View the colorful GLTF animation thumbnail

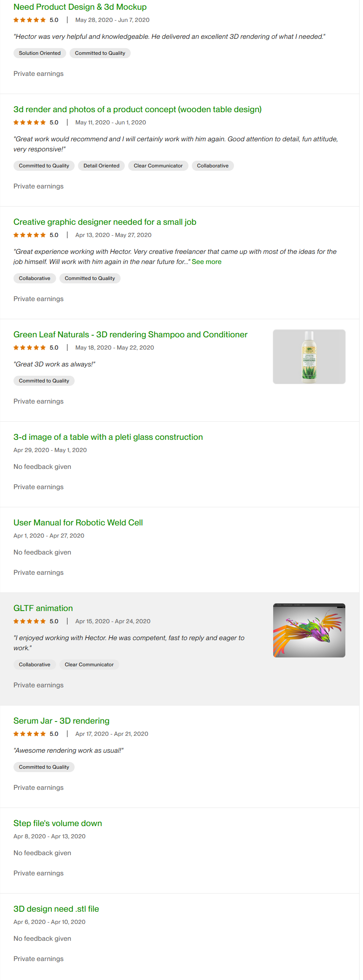pos(309,630)
